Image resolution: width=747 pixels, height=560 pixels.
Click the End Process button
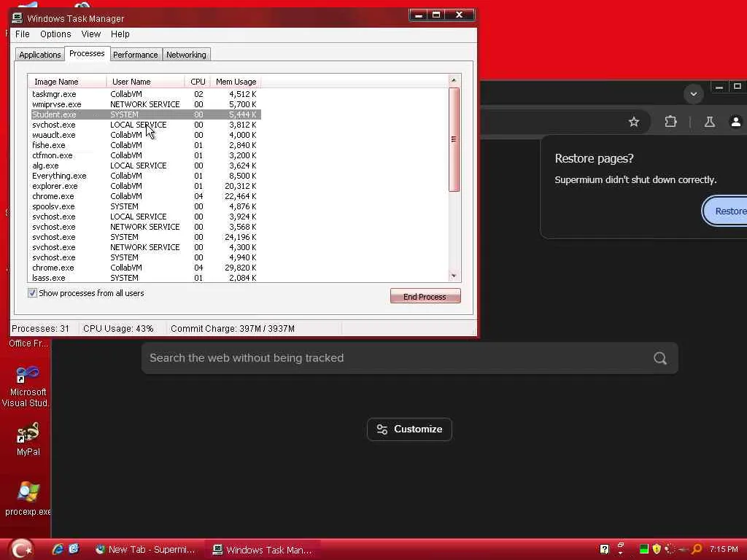[x=425, y=296]
